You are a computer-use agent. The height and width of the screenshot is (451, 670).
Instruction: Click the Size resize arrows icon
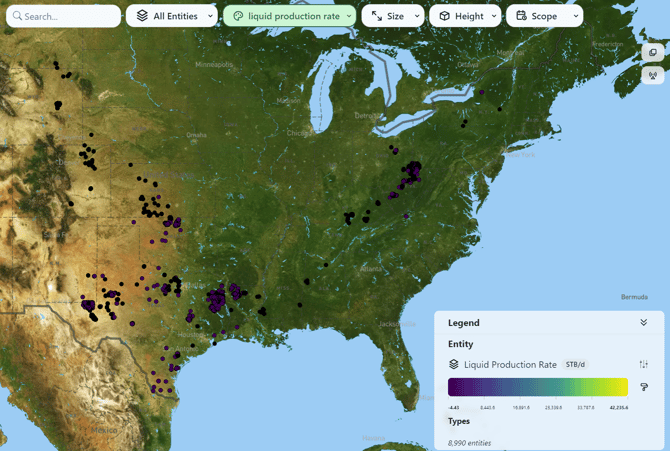point(377,16)
